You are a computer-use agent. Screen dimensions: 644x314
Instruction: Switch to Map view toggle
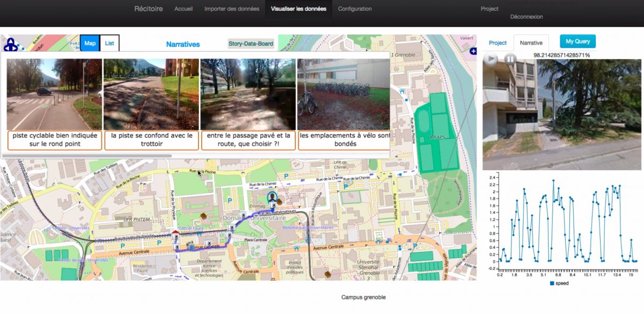[90, 43]
